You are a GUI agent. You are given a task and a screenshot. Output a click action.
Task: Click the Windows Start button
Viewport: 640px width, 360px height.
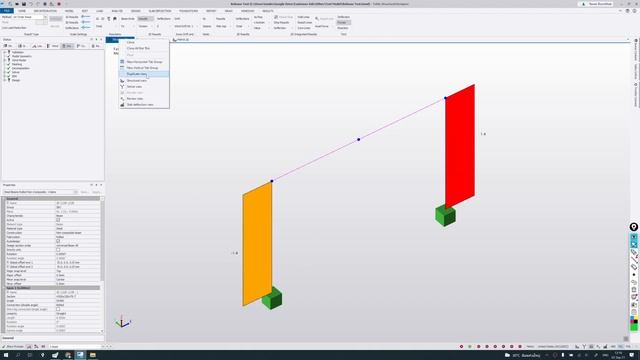point(6,355)
